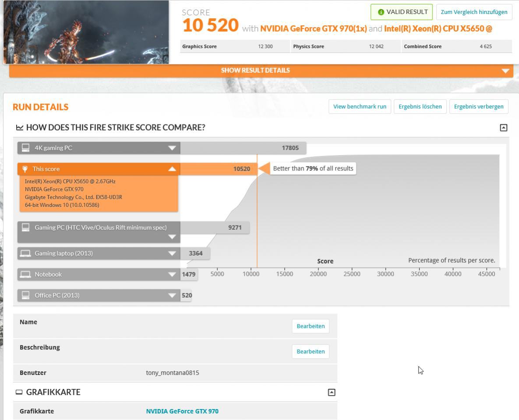This screenshot has height=420, width=519.
Task: Open View benchmark run
Action: [x=360, y=106]
